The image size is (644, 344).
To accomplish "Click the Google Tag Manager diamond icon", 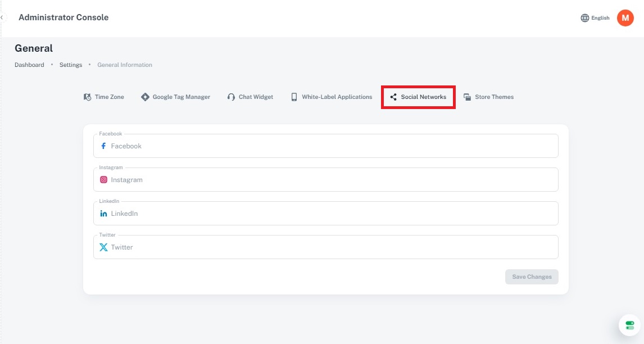I will pos(145,97).
